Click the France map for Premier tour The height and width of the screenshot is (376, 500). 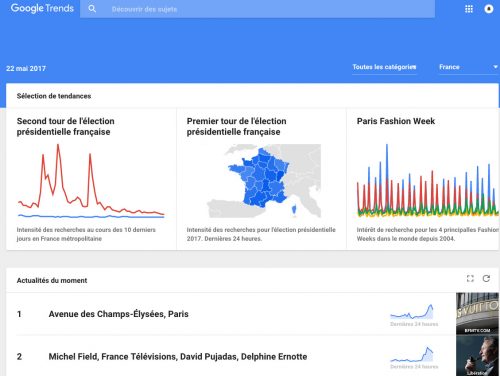(x=263, y=181)
